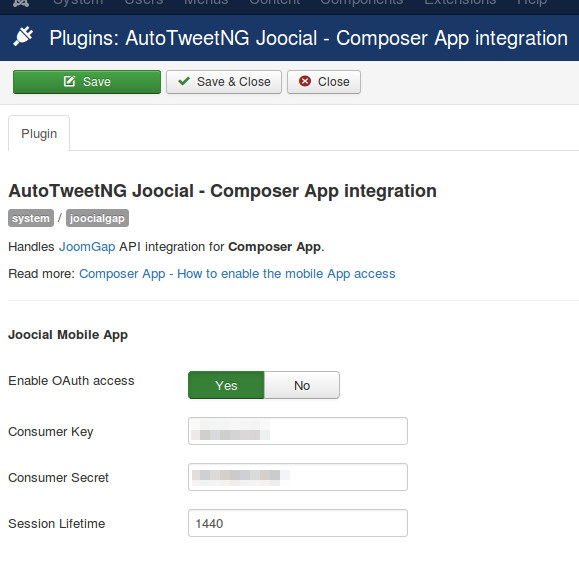This screenshot has width=579, height=562.
Task: Click the 'system' badge
Action: pyautogui.click(x=31, y=218)
